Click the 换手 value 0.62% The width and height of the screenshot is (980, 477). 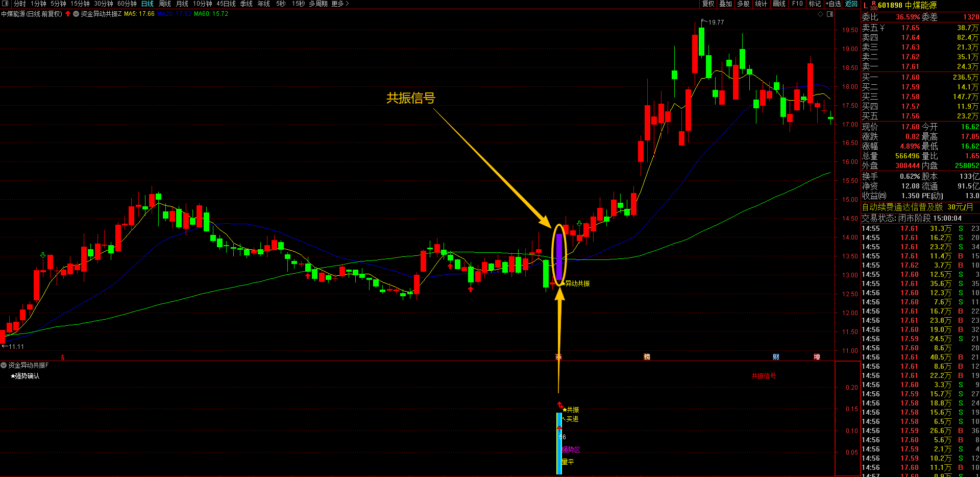point(910,176)
